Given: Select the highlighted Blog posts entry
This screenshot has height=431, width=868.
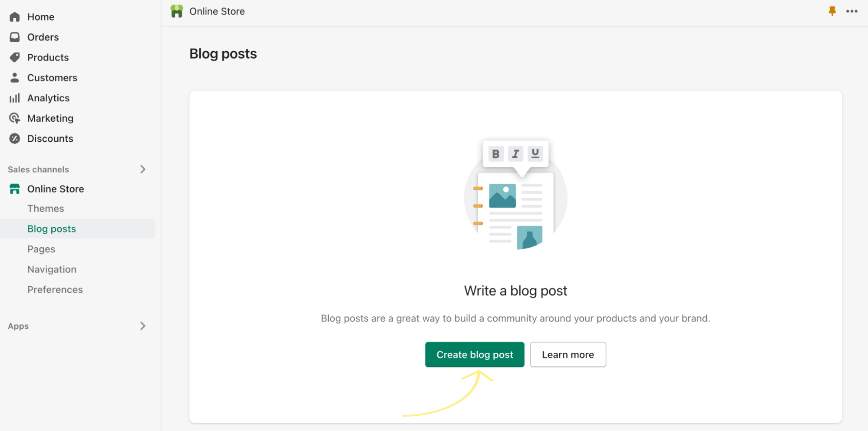Looking at the screenshot, I should tap(51, 228).
